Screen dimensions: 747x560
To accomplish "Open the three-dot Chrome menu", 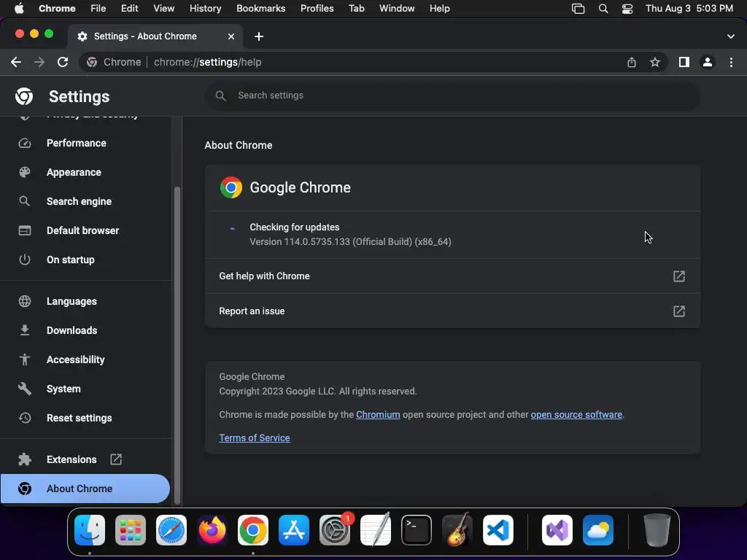I will [731, 62].
